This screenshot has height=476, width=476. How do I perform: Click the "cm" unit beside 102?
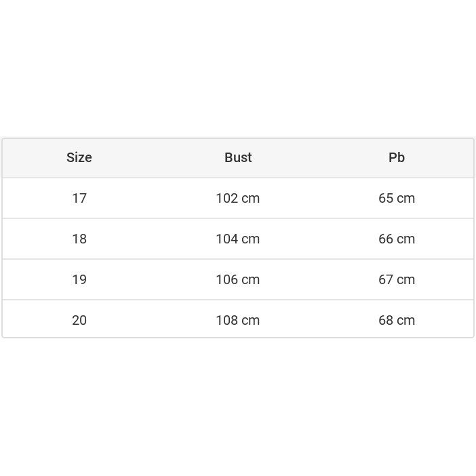click(x=251, y=199)
